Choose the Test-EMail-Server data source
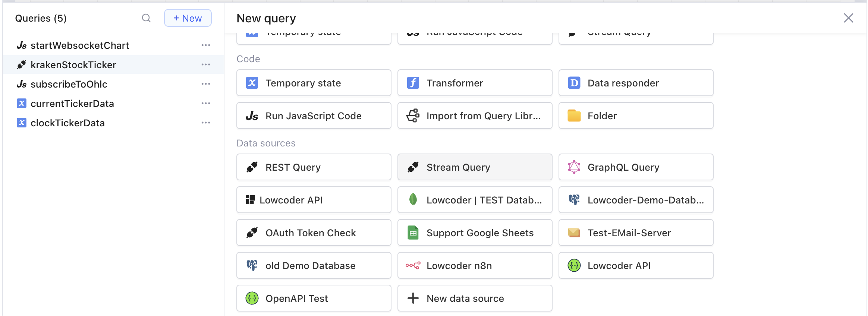 (x=636, y=233)
